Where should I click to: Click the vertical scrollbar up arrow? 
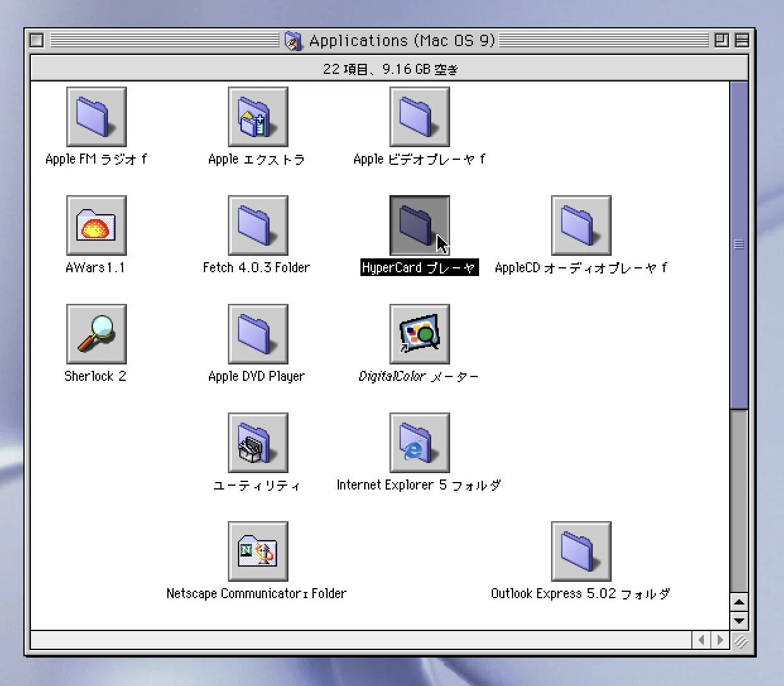tap(739, 602)
